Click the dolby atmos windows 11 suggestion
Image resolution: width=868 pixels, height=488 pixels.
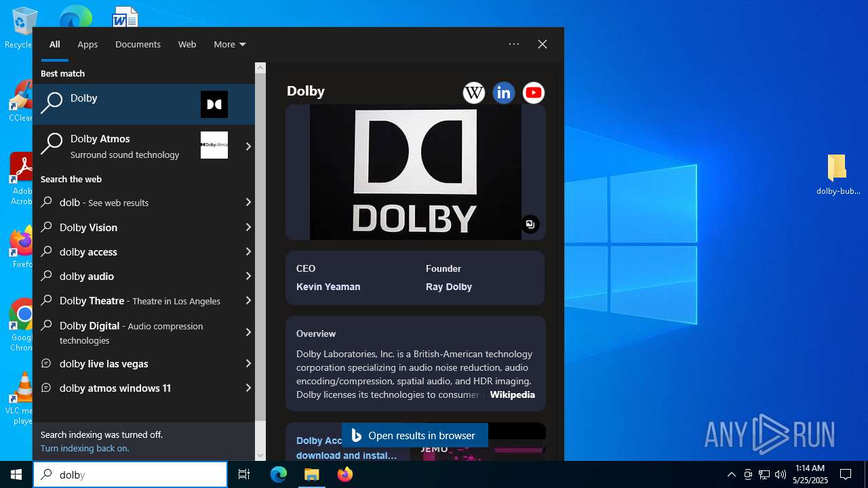pos(136,388)
